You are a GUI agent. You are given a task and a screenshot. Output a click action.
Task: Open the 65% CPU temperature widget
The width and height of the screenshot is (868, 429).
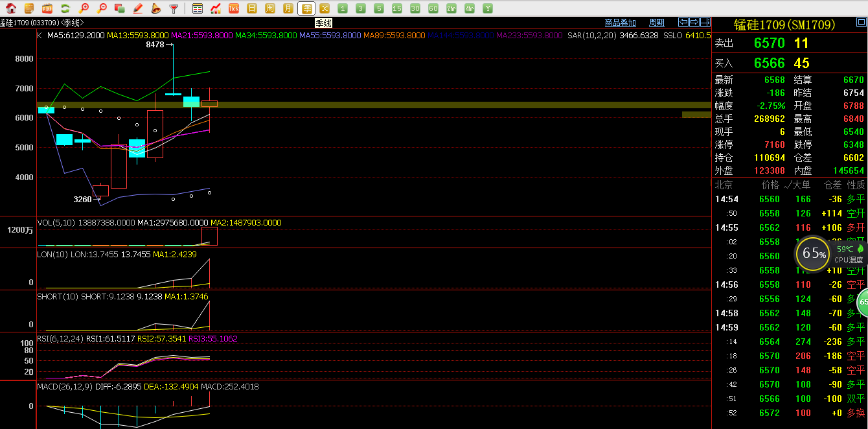point(832,253)
